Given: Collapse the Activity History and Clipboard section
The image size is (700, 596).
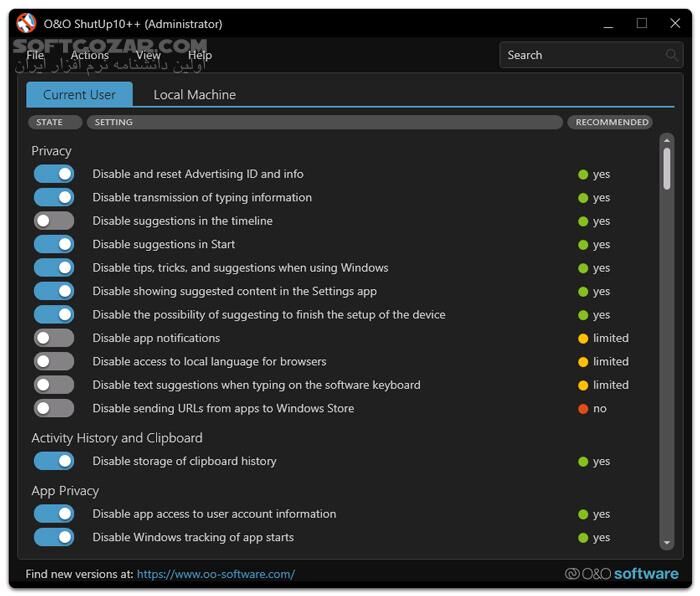Looking at the screenshot, I should click(x=117, y=438).
